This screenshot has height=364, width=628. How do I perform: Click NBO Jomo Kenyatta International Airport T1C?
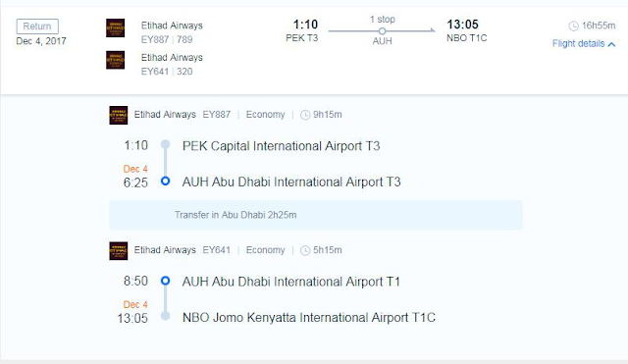pos(309,318)
